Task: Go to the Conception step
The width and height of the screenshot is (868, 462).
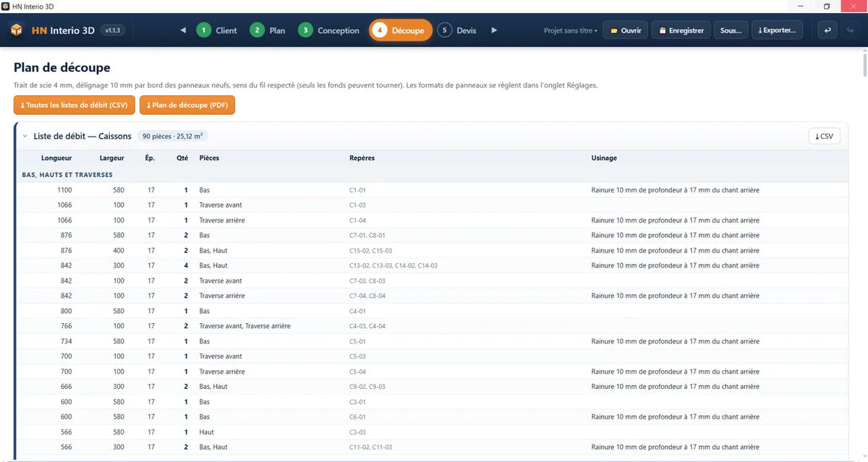Action: point(329,30)
